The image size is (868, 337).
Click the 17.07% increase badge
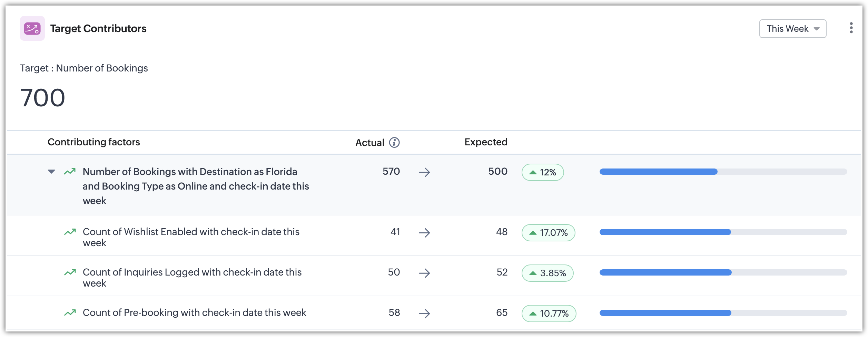point(548,233)
